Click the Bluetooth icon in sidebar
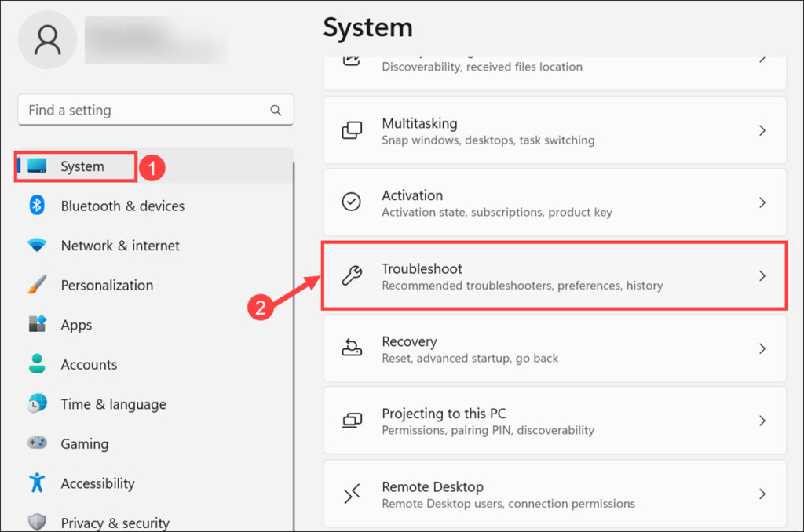Viewport: 804px width, 532px height. [x=37, y=206]
